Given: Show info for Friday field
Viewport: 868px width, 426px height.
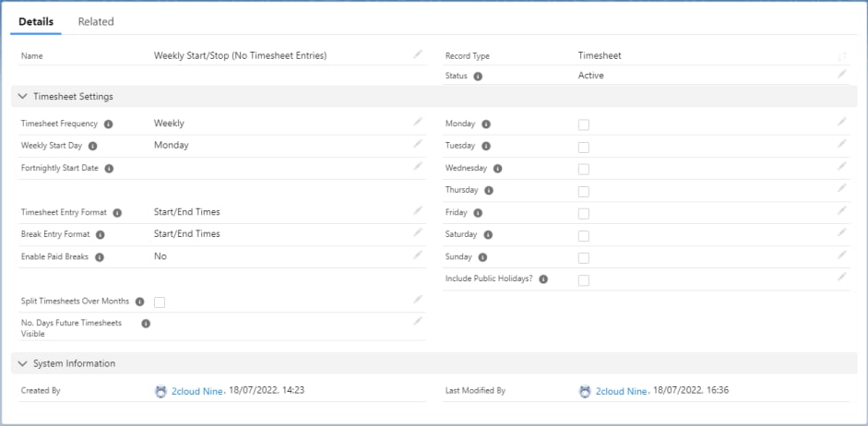Looking at the screenshot, I should 478,212.
